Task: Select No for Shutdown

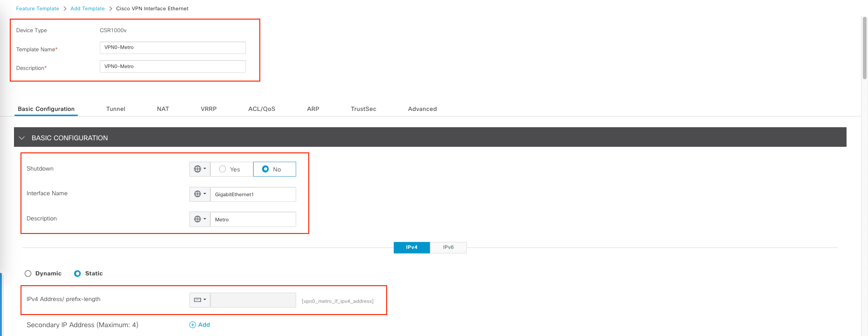Action: coord(265,169)
